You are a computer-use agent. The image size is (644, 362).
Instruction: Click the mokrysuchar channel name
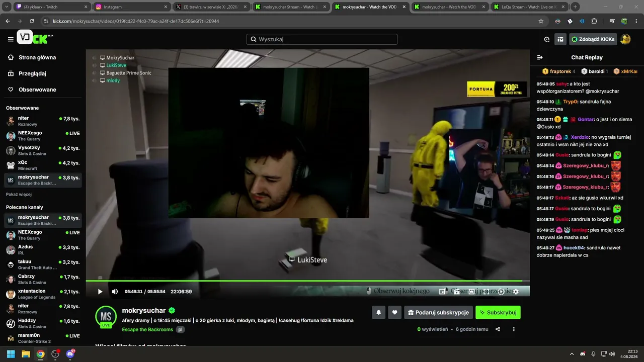(x=144, y=311)
